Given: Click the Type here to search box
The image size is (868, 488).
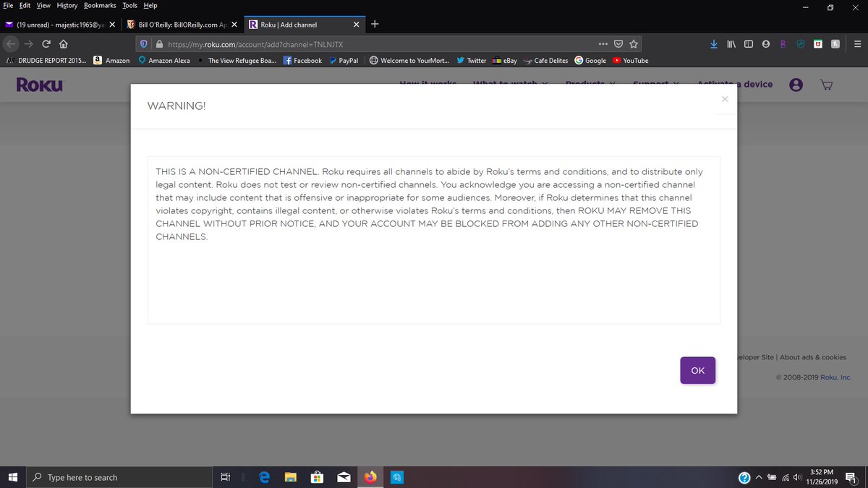Looking at the screenshot, I should [119, 477].
